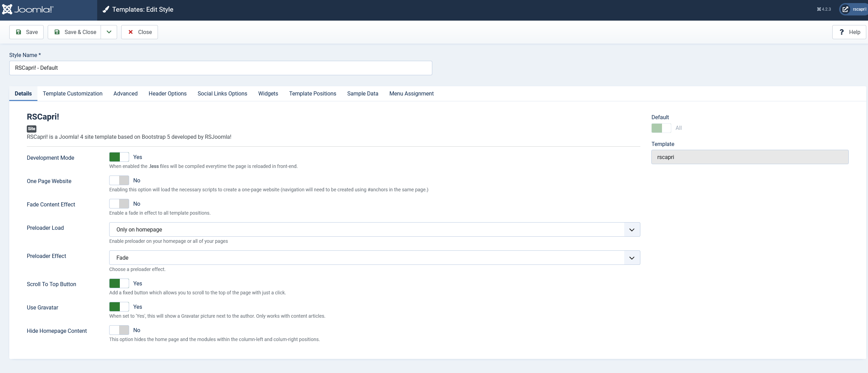Save the template style

tap(26, 32)
